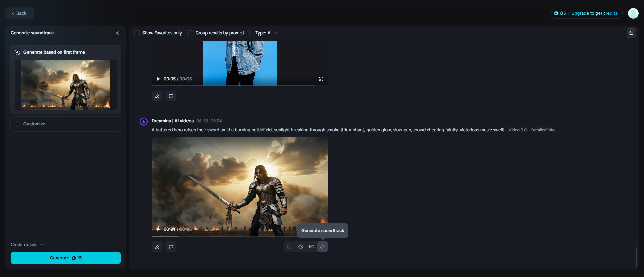Play the battered hero sword video
644x277 pixels.
(x=158, y=229)
